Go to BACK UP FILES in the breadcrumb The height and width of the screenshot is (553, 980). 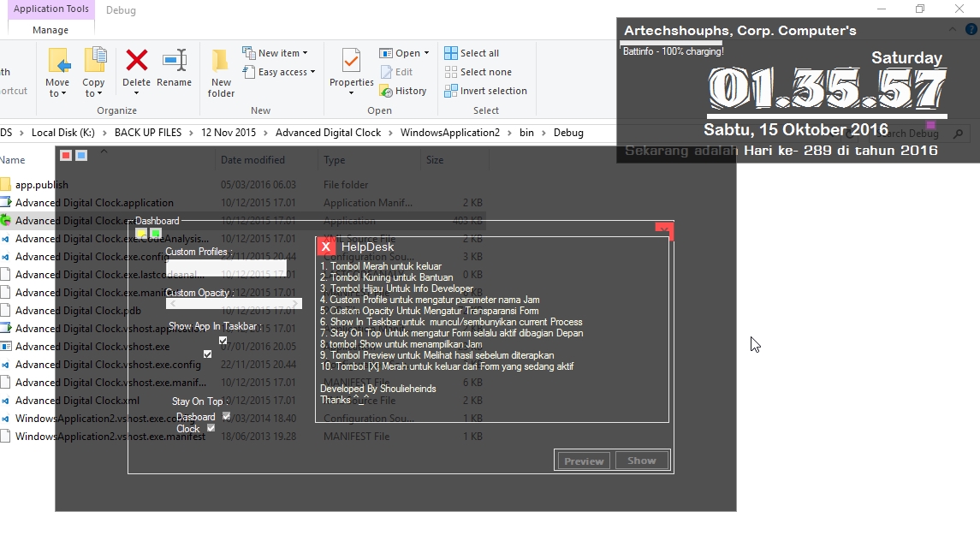click(x=148, y=133)
